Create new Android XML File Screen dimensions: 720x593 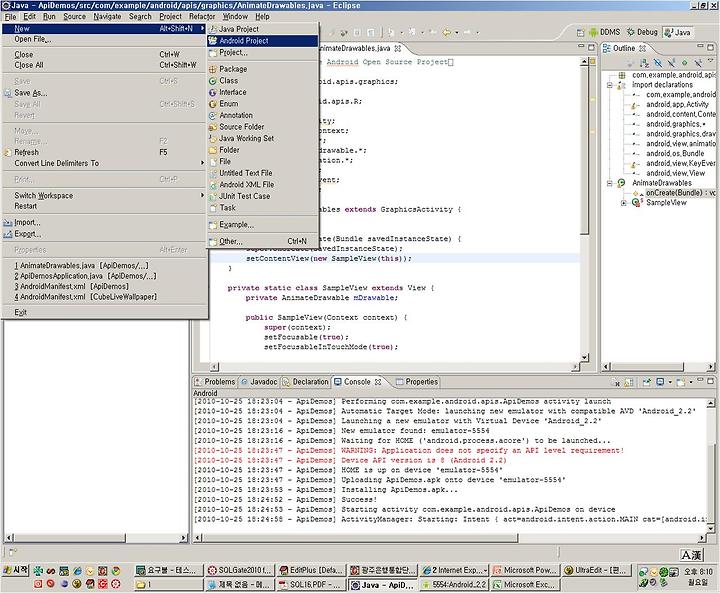click(263, 184)
